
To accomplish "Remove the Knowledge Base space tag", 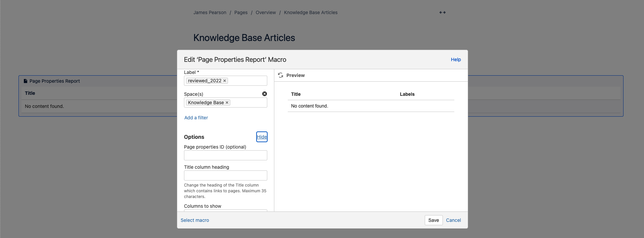I will [227, 103].
